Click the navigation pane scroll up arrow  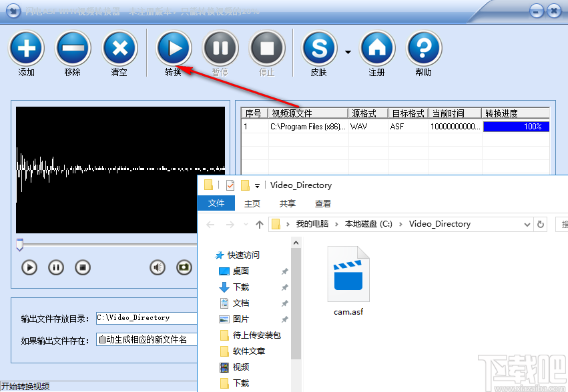point(296,243)
